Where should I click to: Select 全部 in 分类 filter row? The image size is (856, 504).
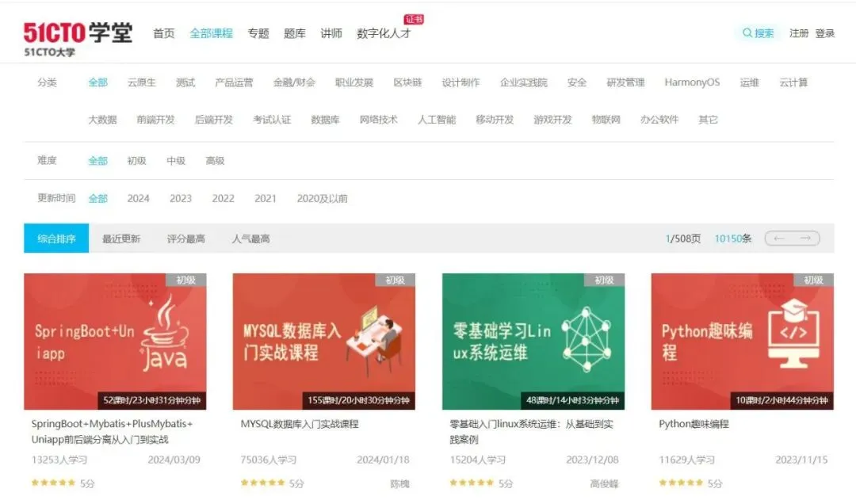[97, 82]
